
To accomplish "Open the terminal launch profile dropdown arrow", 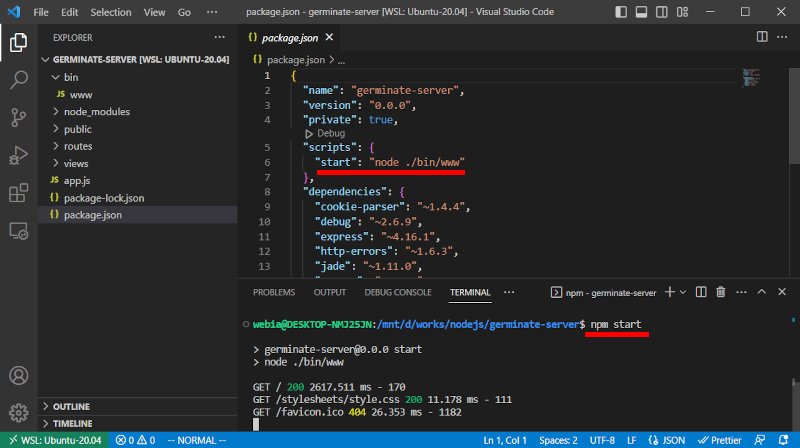I will (x=683, y=292).
